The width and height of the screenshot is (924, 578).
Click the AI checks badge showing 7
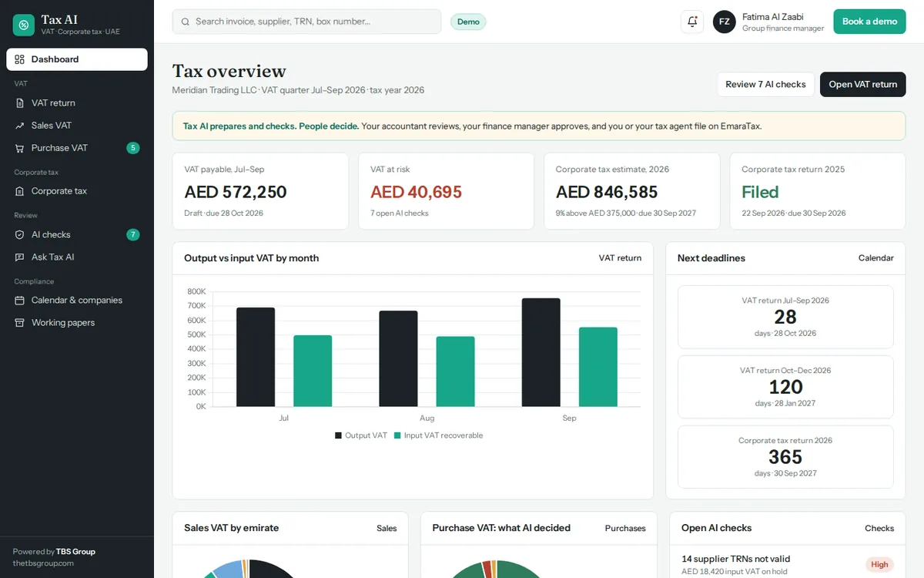click(x=133, y=234)
